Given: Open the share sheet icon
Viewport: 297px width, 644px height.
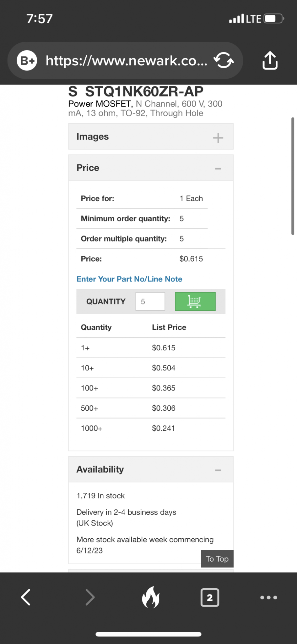Looking at the screenshot, I should click(x=270, y=60).
